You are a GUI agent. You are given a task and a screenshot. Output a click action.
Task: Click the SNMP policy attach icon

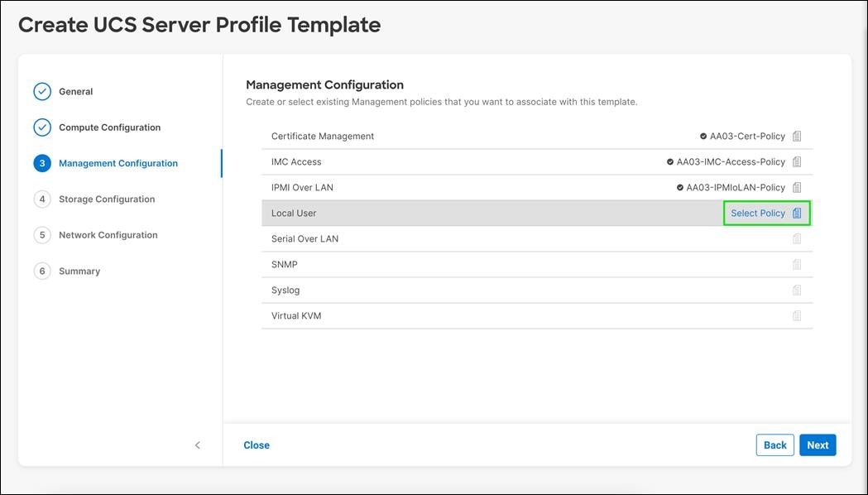coord(796,264)
